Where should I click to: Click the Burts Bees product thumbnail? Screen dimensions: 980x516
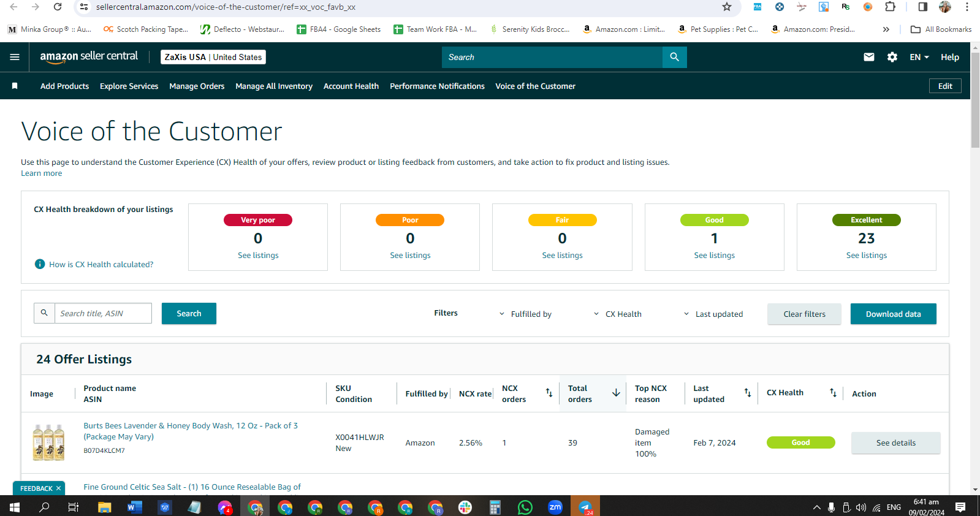[x=48, y=442]
